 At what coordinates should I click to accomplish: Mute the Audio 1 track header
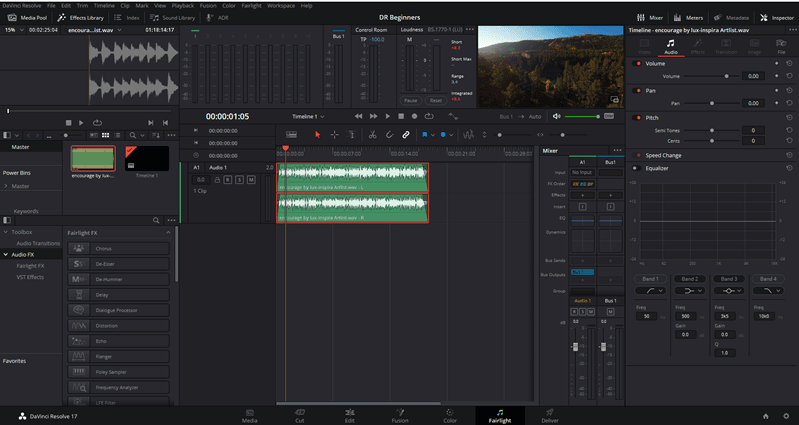[251, 180]
